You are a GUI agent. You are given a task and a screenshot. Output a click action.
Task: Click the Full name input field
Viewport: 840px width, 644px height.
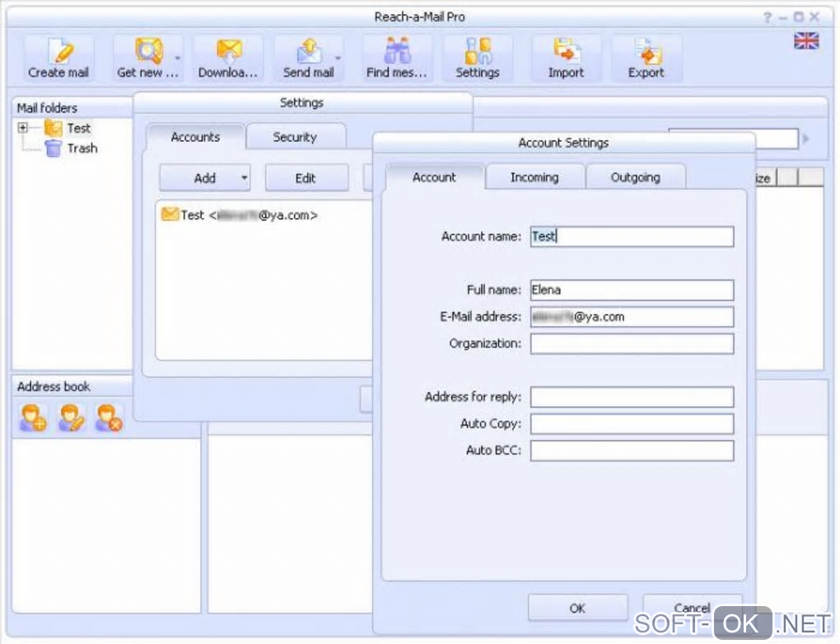pos(632,290)
